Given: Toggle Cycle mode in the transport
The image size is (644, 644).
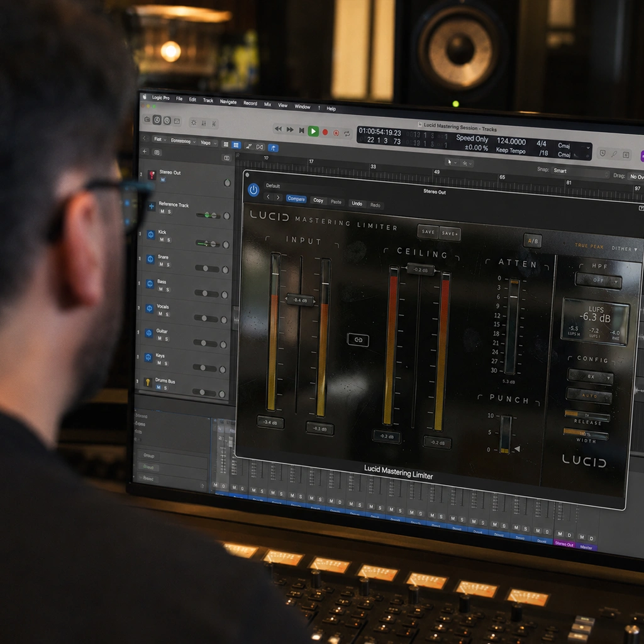Looking at the screenshot, I should click(x=347, y=133).
